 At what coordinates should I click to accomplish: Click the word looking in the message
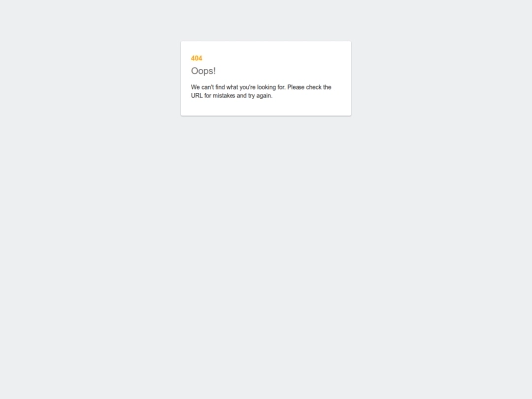pyautogui.click(x=266, y=88)
